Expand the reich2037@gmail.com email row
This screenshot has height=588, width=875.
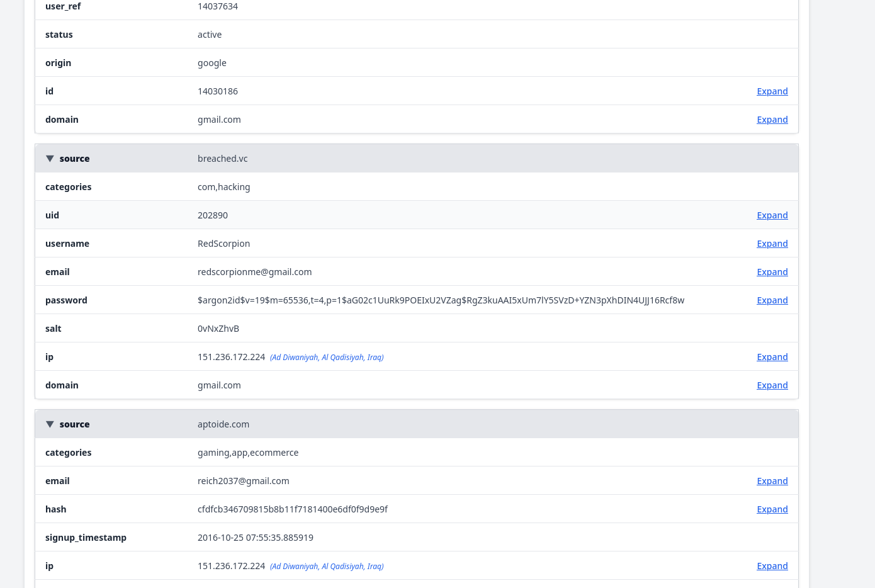click(x=772, y=481)
